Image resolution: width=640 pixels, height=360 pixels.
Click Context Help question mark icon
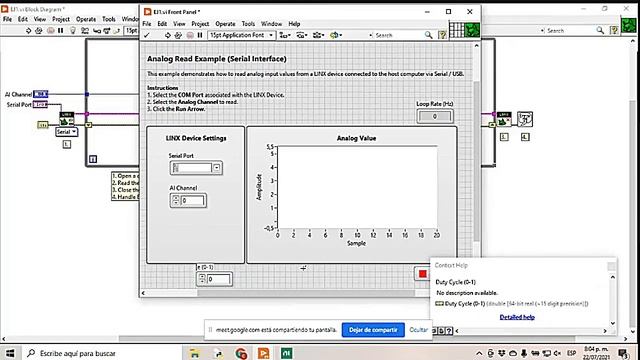449,331
